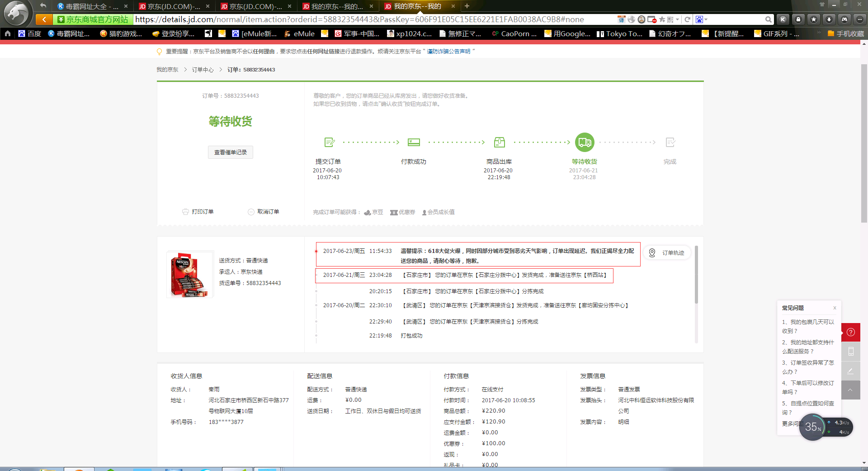Screen dimensions: 868x471
Task: Click the lock toolbar button
Action: [798, 19]
